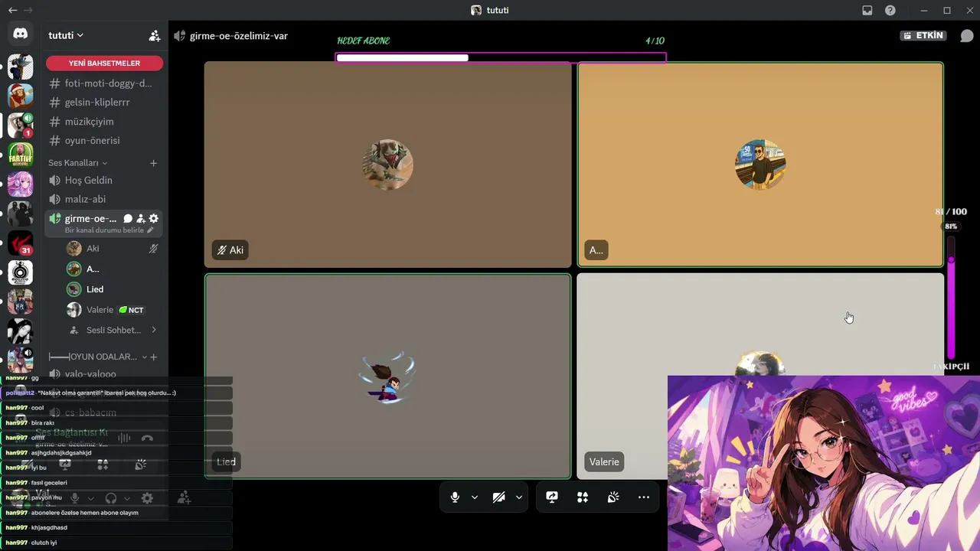Focus Lied's video tile

coord(388,376)
